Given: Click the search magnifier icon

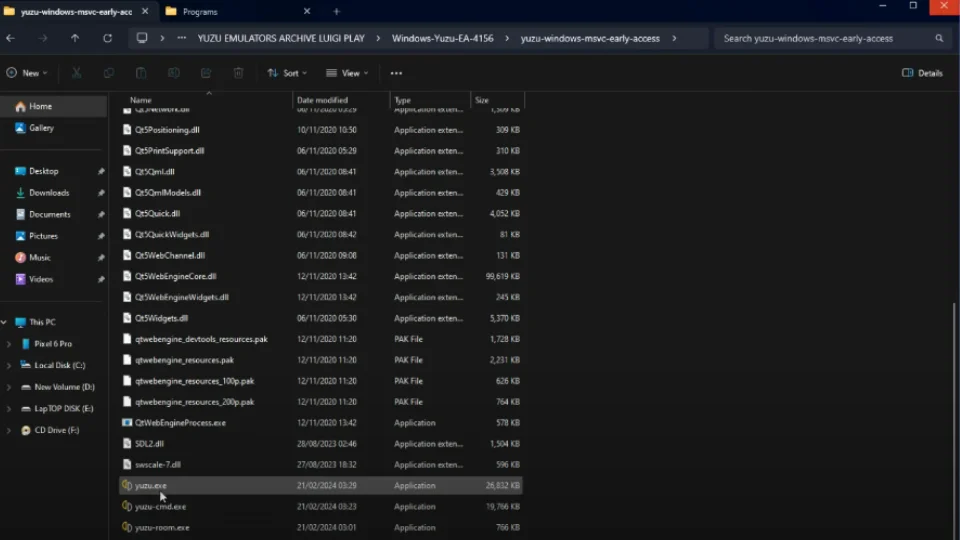Looking at the screenshot, I should pos(939,38).
